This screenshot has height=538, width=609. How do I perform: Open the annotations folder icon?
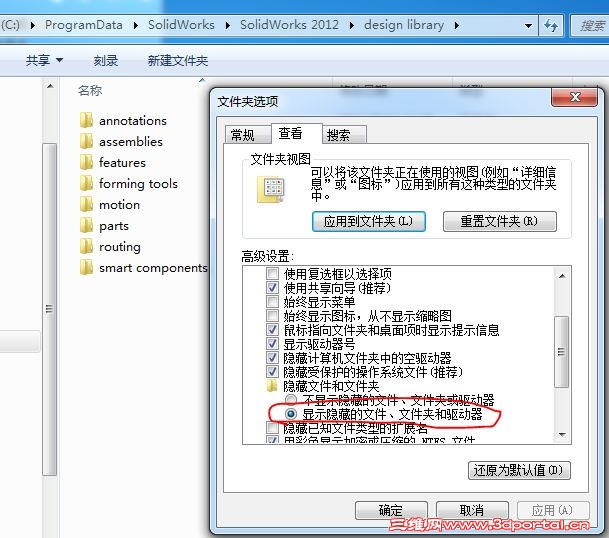[86, 120]
